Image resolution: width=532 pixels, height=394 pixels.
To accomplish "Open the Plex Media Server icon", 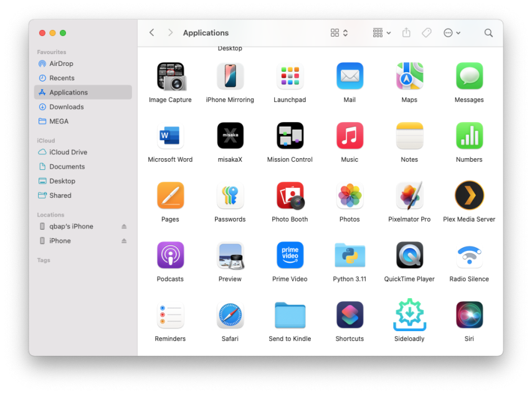I will [x=469, y=195].
